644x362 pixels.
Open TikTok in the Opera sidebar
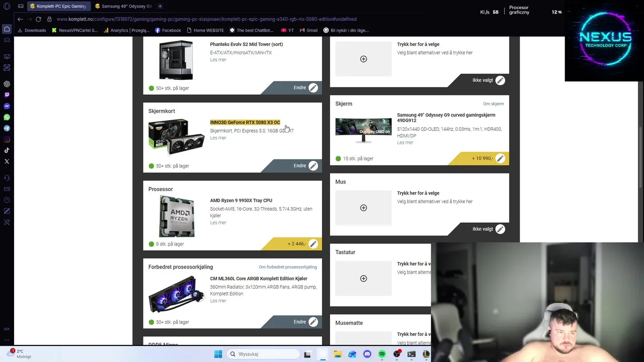point(7,150)
